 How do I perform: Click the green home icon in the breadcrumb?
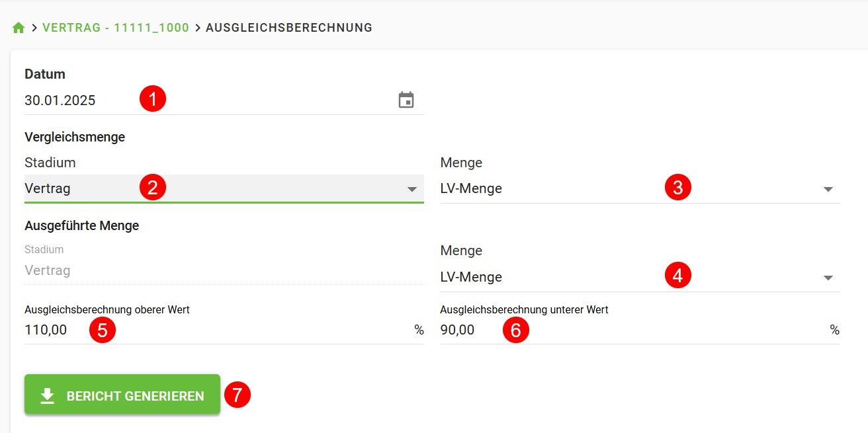[18, 27]
